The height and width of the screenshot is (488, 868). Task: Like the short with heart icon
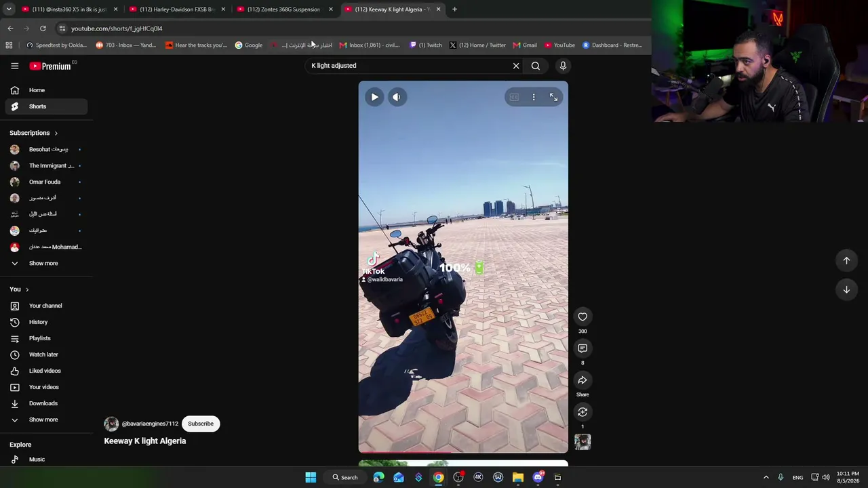point(583,317)
